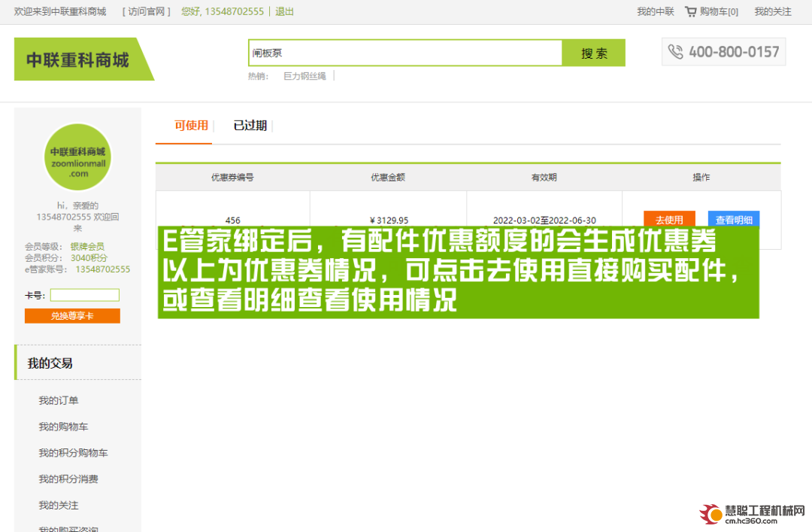812x532 pixels.
Task: Click the 兑换尊享卡 button
Action: pos(72,316)
